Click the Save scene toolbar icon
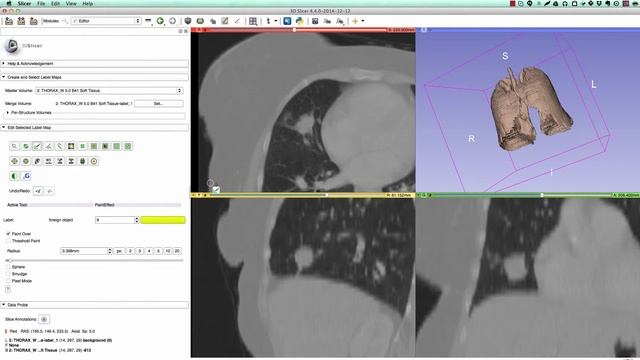The image size is (640, 360). 33,21
